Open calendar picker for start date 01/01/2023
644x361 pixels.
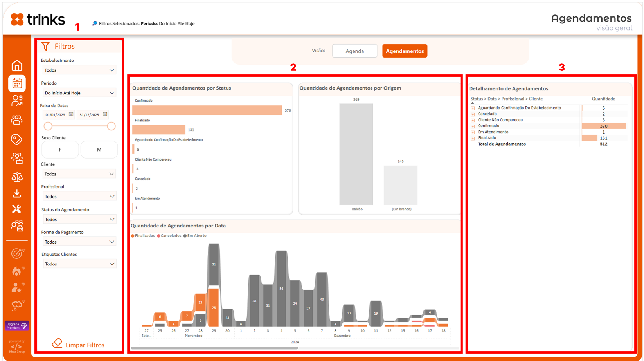pos(71,114)
